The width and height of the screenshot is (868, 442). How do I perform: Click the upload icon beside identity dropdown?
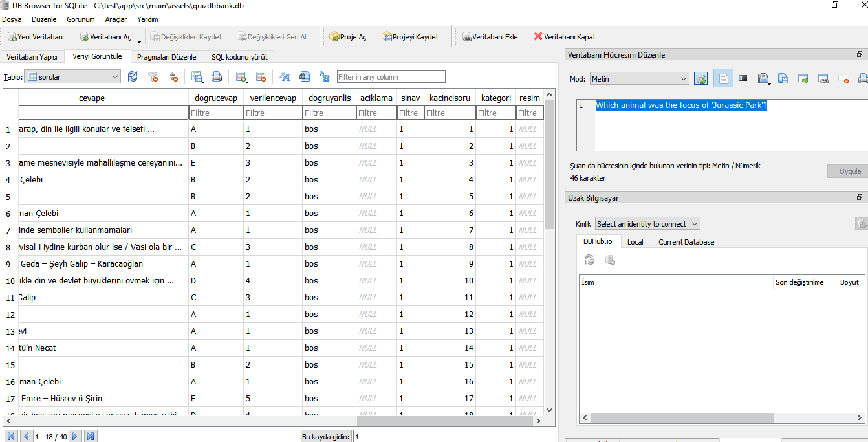tap(861, 223)
